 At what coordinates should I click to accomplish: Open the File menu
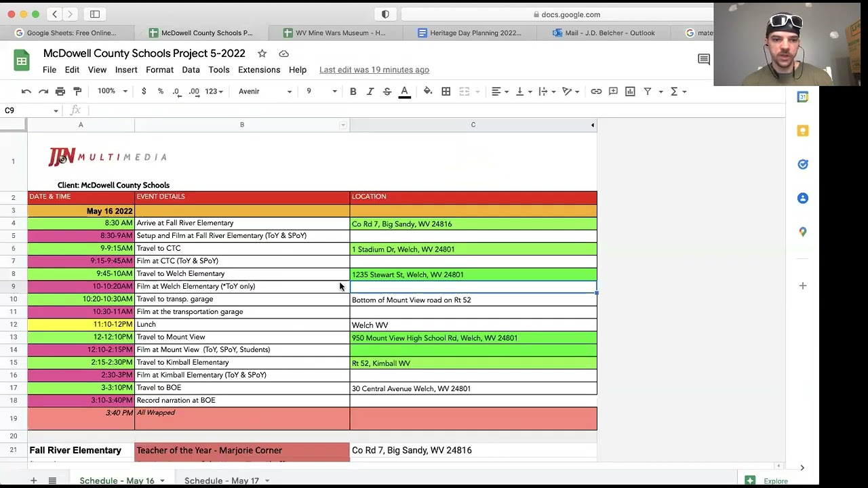50,70
